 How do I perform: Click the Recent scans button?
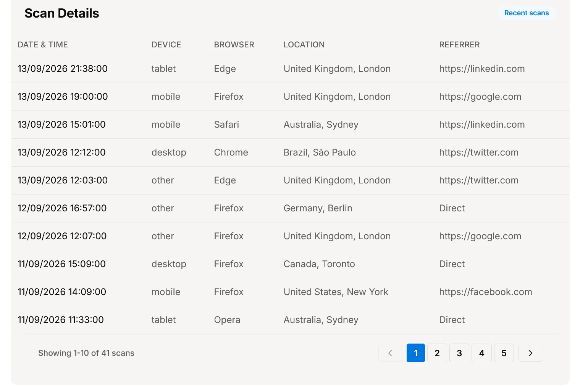[x=526, y=13]
